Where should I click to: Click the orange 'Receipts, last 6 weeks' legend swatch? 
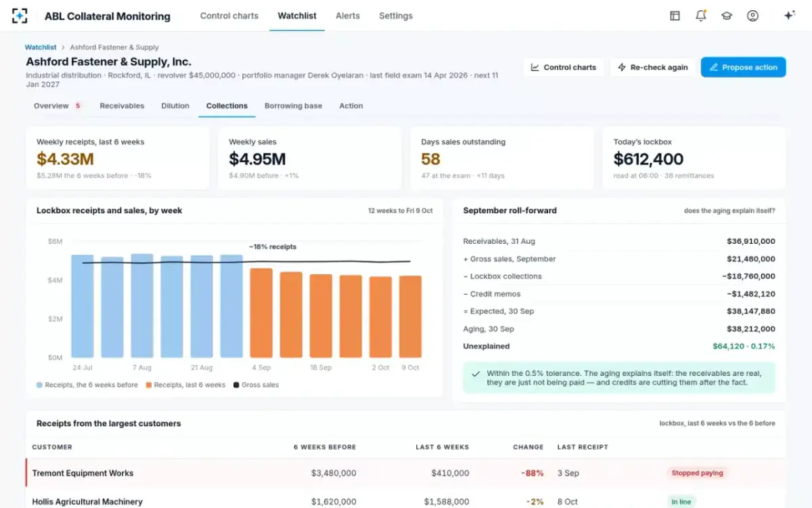pyautogui.click(x=149, y=385)
